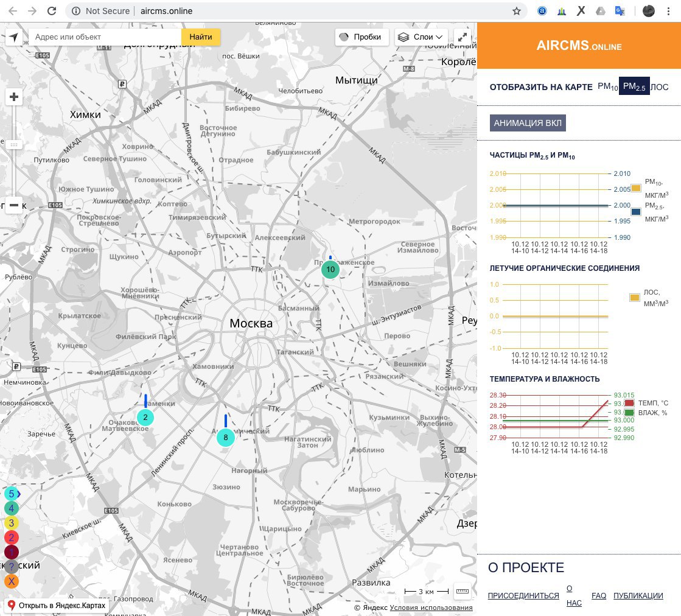Screen dimensions: 681x616
Task: Click the browser address bar URL
Action: 166,11
